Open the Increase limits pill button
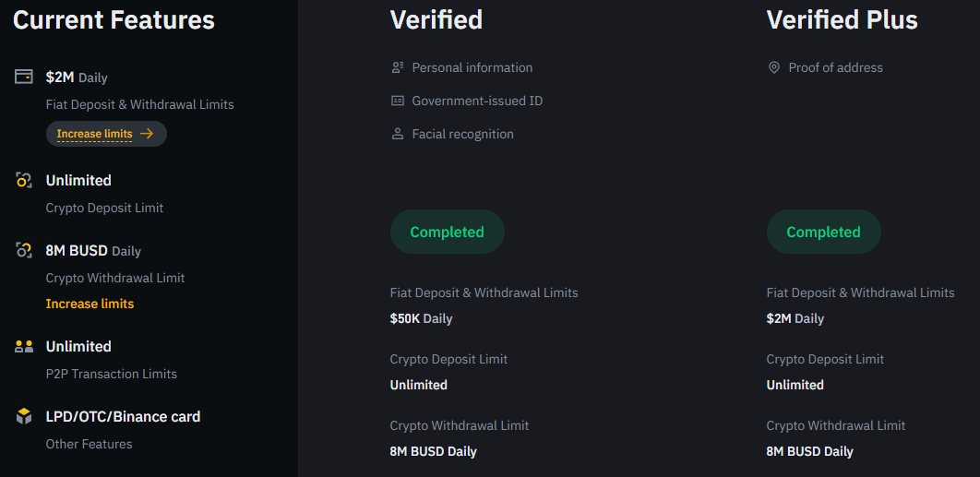This screenshot has width=980, height=477. pos(106,134)
